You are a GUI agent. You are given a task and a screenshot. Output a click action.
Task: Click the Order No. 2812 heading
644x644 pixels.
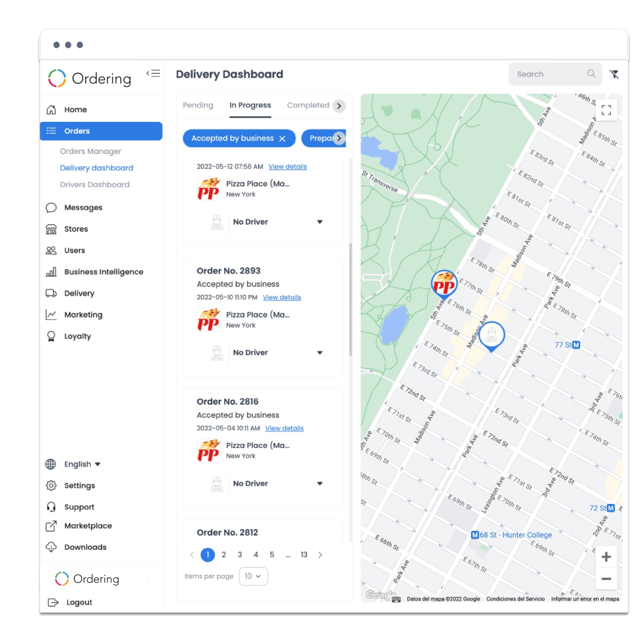coord(228,532)
